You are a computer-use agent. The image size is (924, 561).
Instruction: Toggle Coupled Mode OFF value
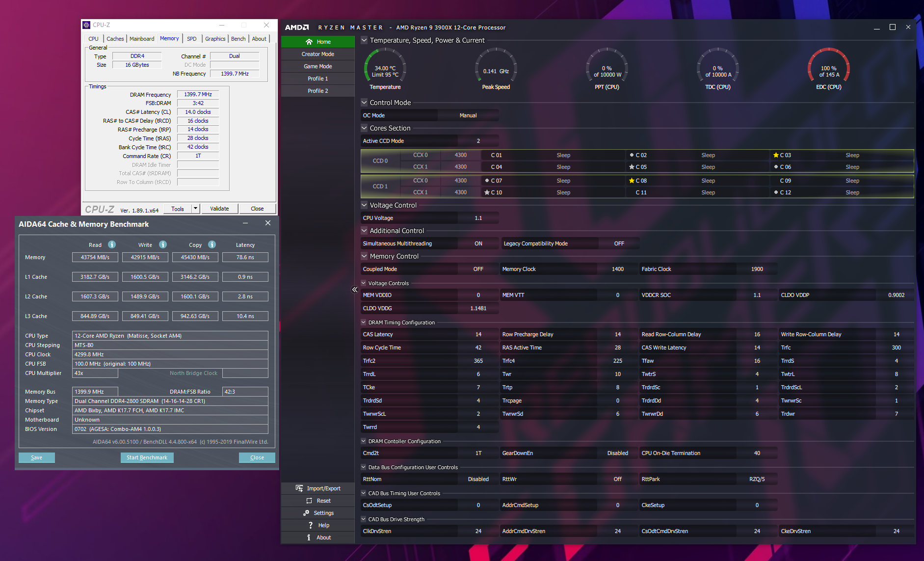click(x=478, y=269)
